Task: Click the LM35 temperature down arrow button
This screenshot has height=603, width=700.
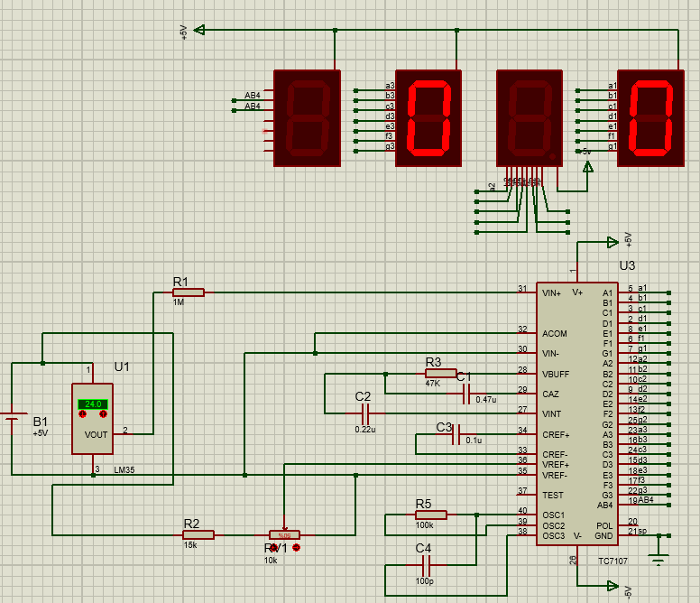Action: 83,414
